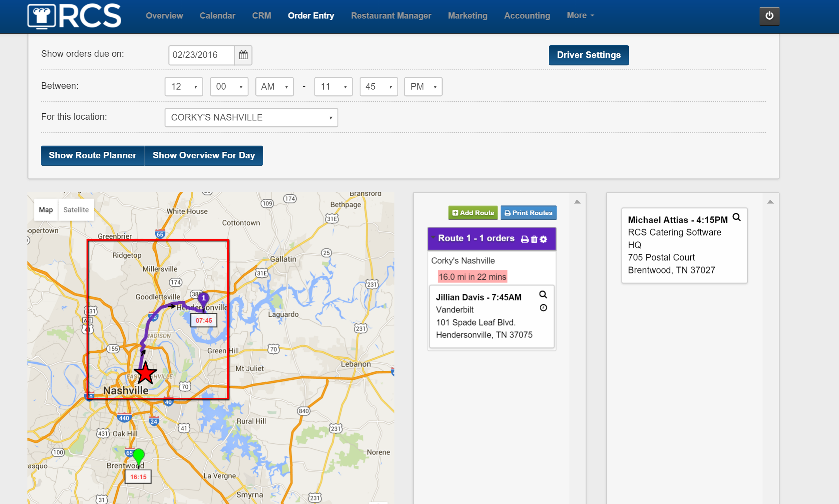This screenshot has height=504, width=839.
Task: Print Route 1 using the printer icon
Action: click(524, 239)
